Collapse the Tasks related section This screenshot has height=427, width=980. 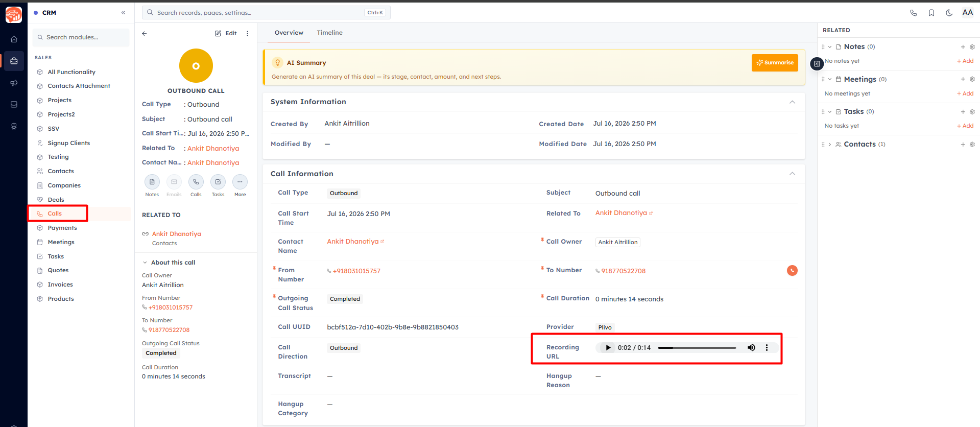coord(830,112)
